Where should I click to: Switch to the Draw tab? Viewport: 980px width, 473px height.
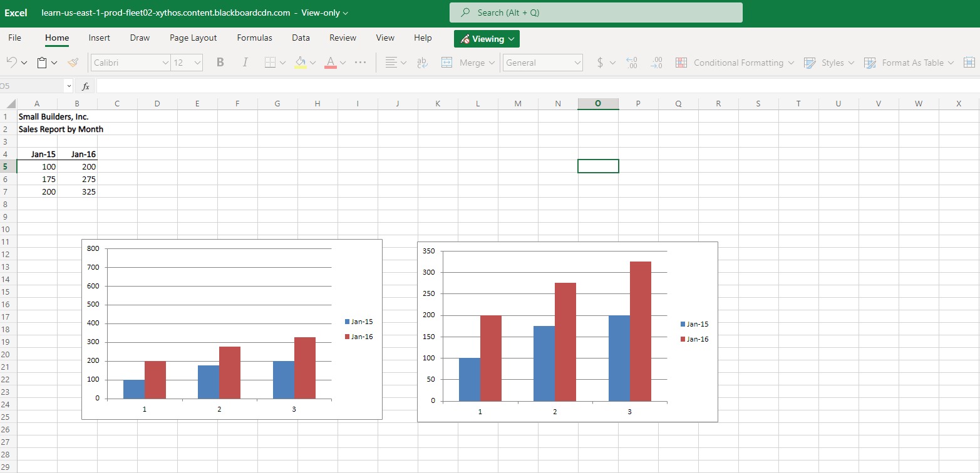140,38
